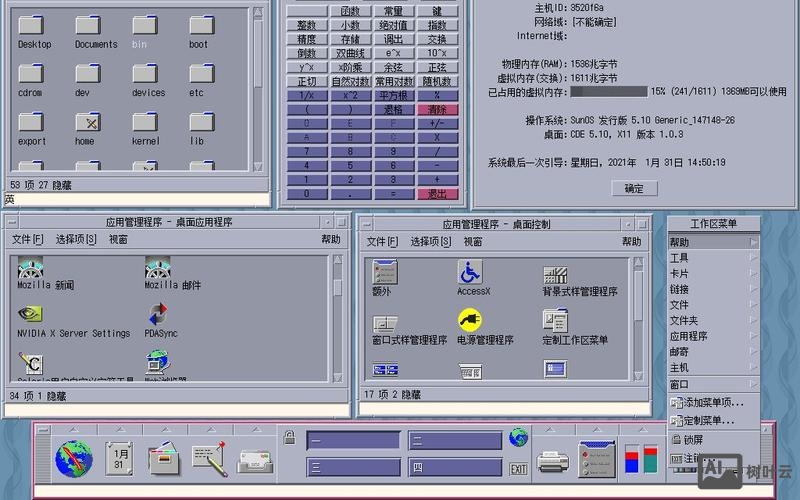
Task: Click the file manager vertical scrollbar
Action: (258, 90)
